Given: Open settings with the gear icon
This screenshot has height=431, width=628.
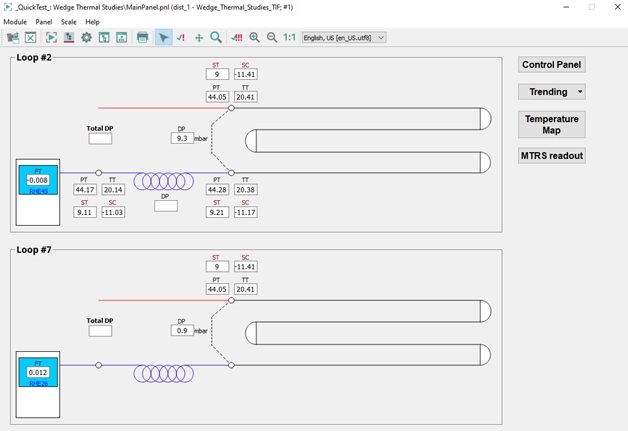Looking at the screenshot, I should tap(87, 38).
